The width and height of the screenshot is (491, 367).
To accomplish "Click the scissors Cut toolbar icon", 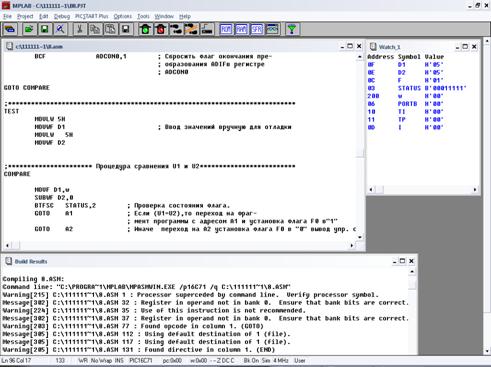I will pyautogui.click(x=79, y=29).
